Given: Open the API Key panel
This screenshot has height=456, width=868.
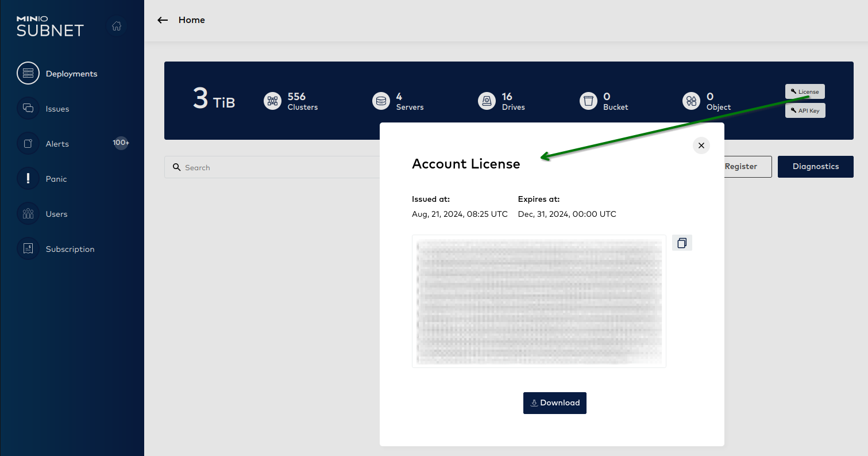Looking at the screenshot, I should coord(805,110).
